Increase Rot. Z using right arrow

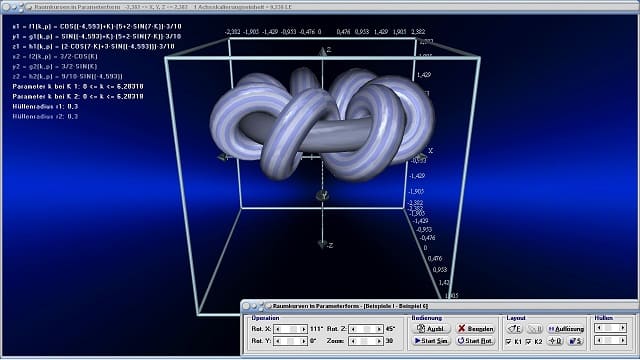tap(379, 329)
